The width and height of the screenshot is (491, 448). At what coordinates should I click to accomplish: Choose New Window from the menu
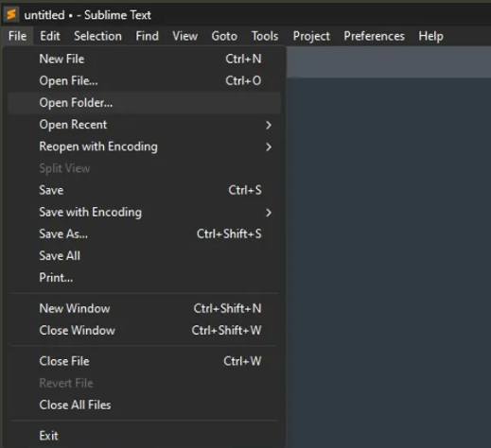144,308
